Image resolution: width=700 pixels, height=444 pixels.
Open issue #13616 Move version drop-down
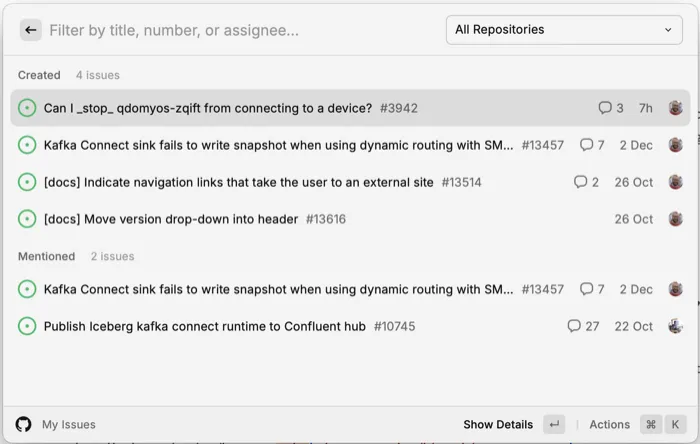pos(172,219)
